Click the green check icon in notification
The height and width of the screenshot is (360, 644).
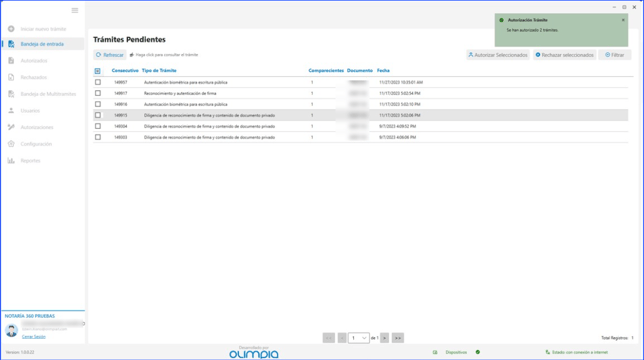[501, 20]
